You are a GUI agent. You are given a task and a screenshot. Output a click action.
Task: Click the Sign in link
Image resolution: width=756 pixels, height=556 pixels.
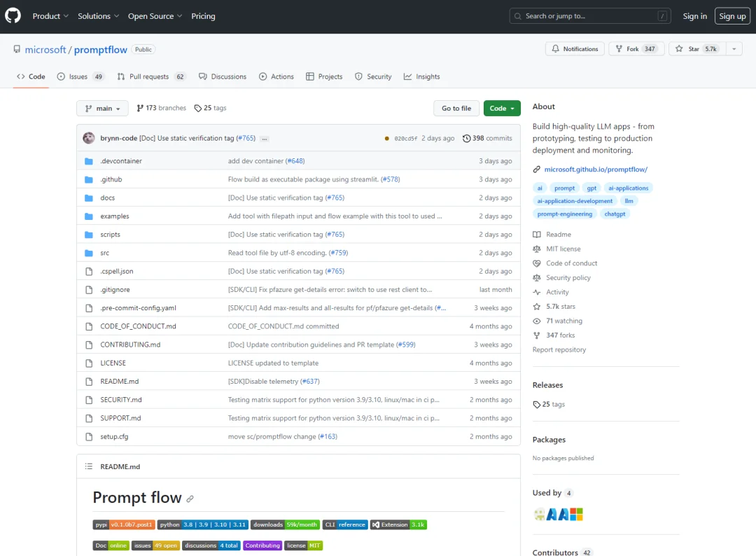click(694, 16)
